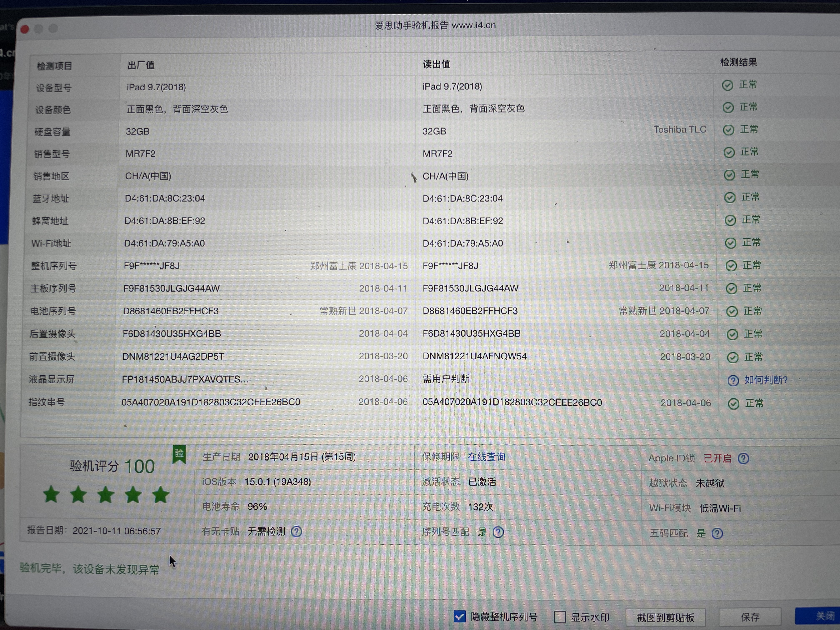Viewport: 840px width, 630px height.
Task: Click help icon next to 序列号匹配
Action: pos(498,532)
